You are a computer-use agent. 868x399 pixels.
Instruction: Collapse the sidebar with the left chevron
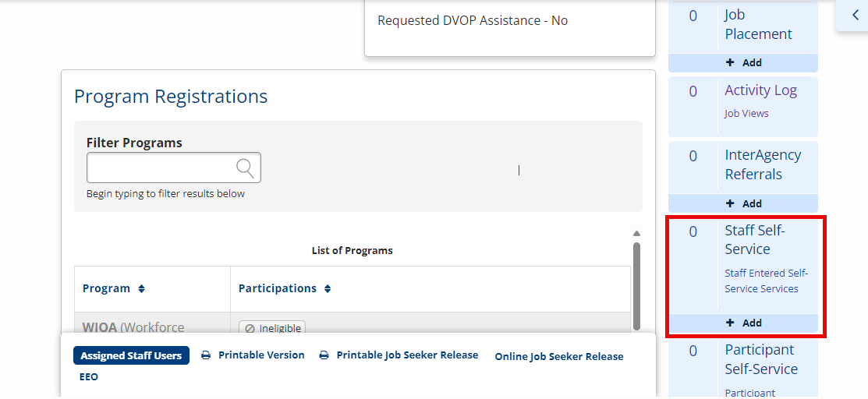pos(856,15)
